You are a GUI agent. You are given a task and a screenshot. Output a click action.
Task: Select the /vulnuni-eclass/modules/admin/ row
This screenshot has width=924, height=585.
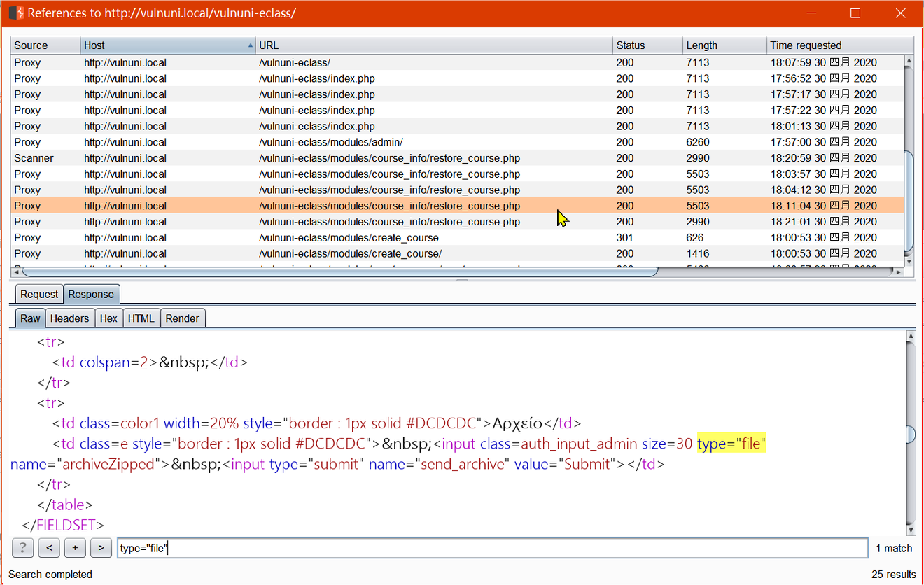(x=458, y=142)
